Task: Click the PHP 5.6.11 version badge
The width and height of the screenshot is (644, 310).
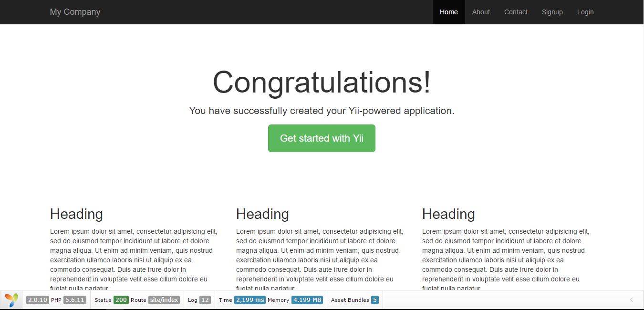Action: point(75,300)
